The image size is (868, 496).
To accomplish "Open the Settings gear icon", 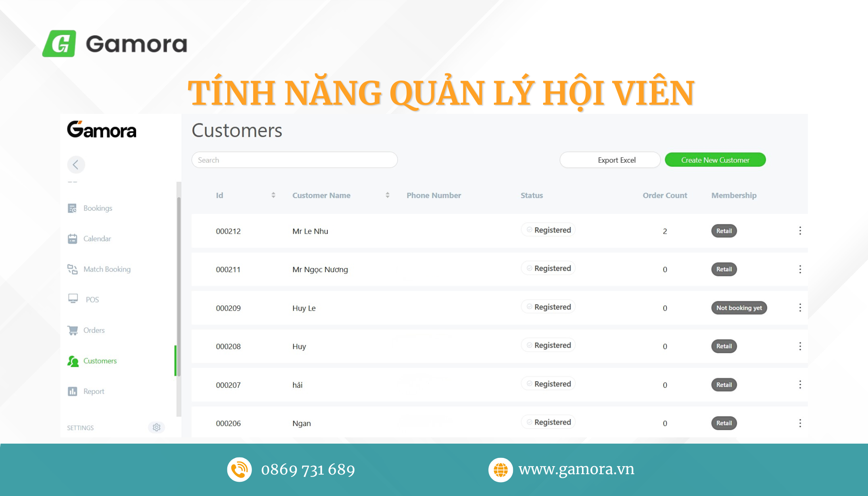I will point(156,427).
